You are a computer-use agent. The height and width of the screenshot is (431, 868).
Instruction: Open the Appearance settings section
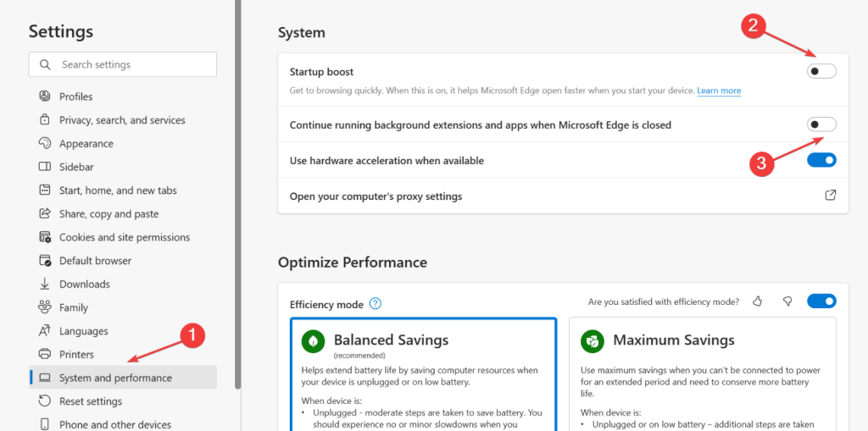coord(86,144)
